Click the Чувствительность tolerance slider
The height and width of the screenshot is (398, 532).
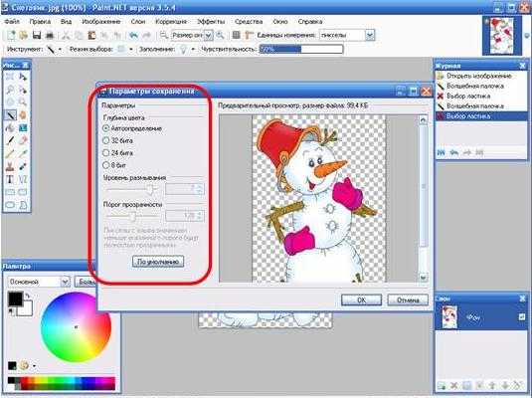point(301,49)
